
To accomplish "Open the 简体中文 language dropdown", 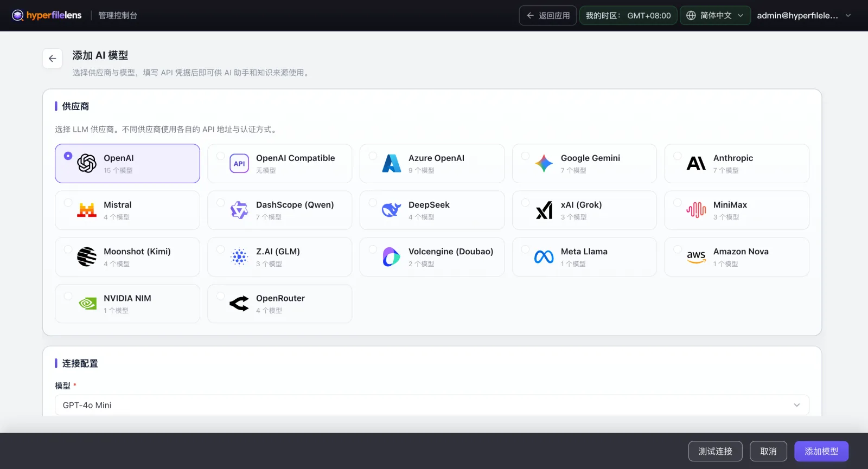I will [x=716, y=16].
